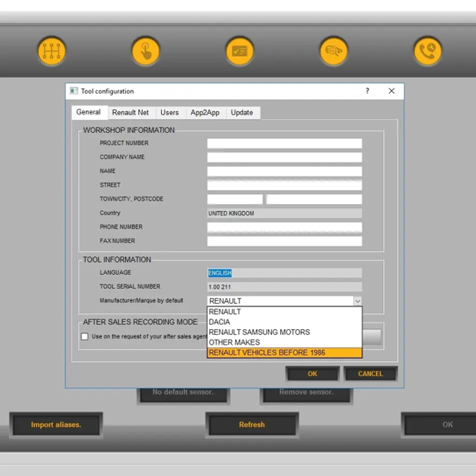The height and width of the screenshot is (476, 476).
Task: Click the FAX NUMBER input field
Action: point(284,241)
